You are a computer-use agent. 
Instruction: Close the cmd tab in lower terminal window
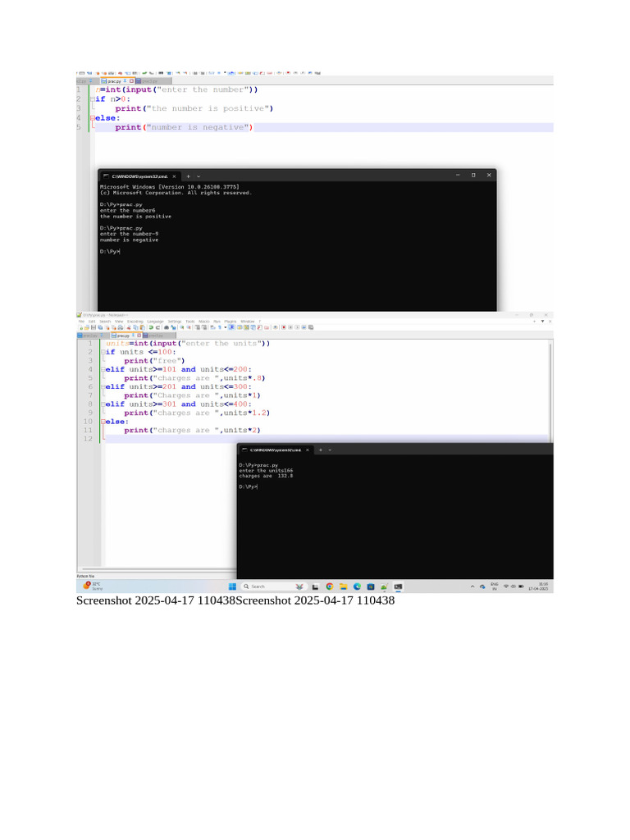click(x=308, y=450)
